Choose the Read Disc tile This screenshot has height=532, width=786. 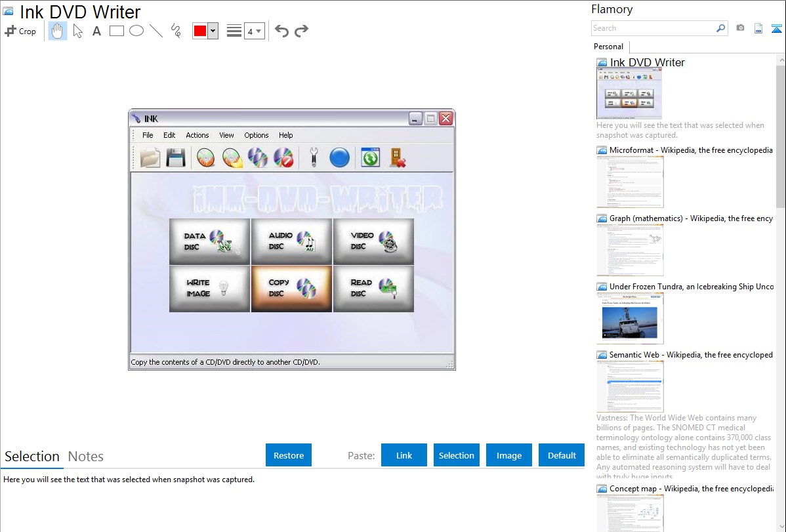[373, 289]
